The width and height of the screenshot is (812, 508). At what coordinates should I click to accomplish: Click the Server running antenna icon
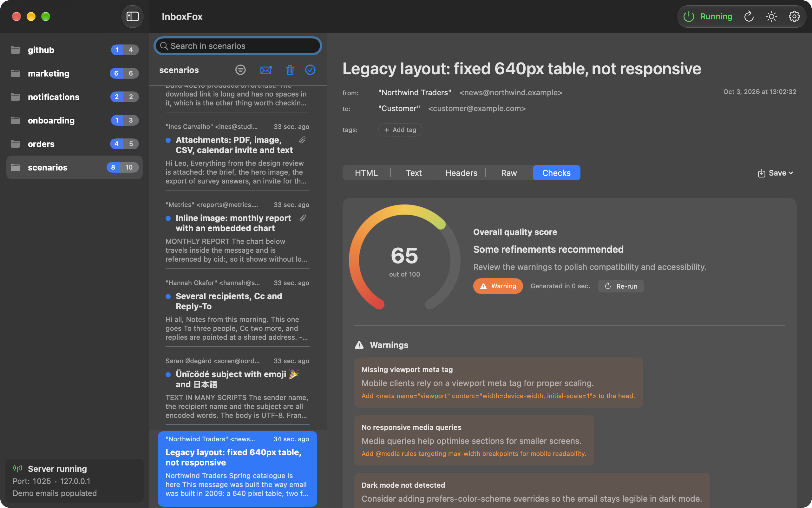pyautogui.click(x=17, y=468)
